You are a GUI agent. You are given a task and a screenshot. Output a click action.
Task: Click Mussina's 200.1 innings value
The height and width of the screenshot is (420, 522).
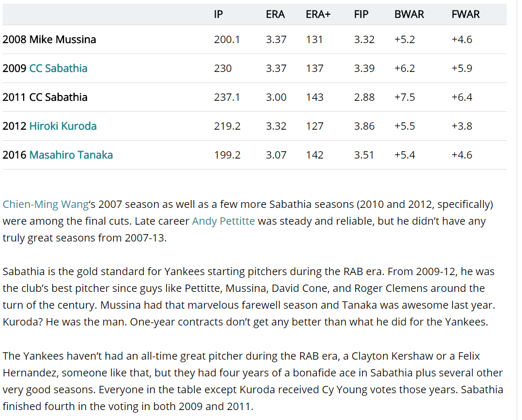click(227, 39)
